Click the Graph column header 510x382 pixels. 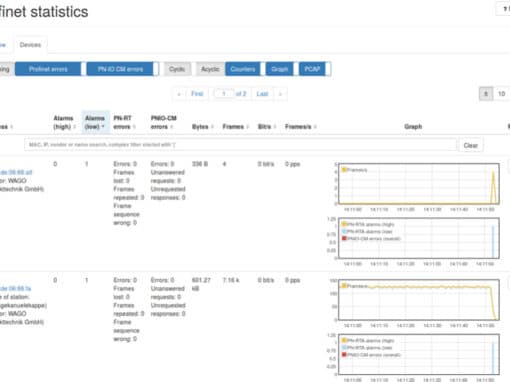click(x=413, y=127)
